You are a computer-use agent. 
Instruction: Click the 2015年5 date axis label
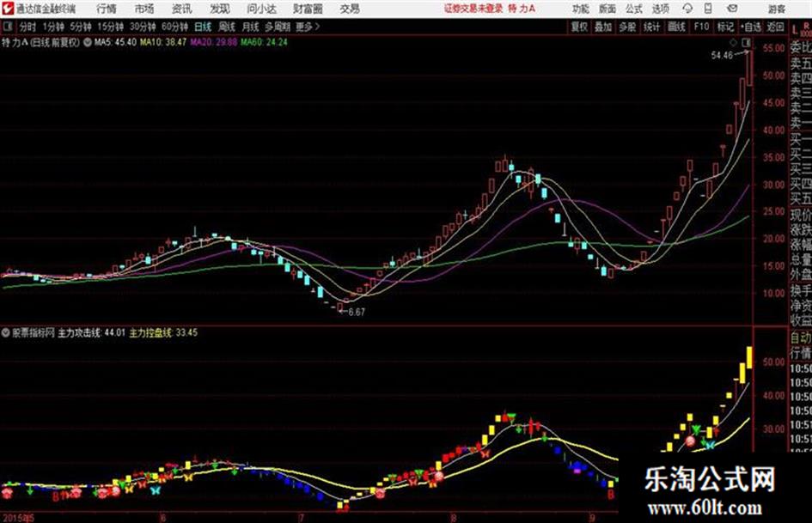(18, 518)
